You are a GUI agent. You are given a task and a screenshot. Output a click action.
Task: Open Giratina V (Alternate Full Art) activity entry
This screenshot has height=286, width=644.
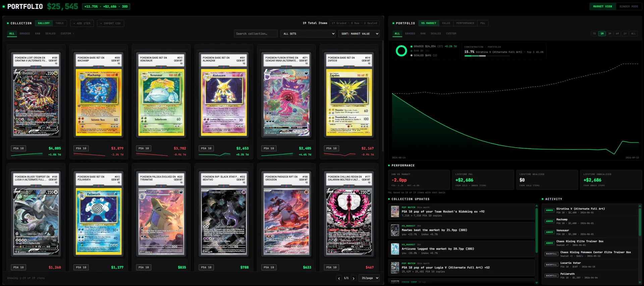click(x=590, y=211)
